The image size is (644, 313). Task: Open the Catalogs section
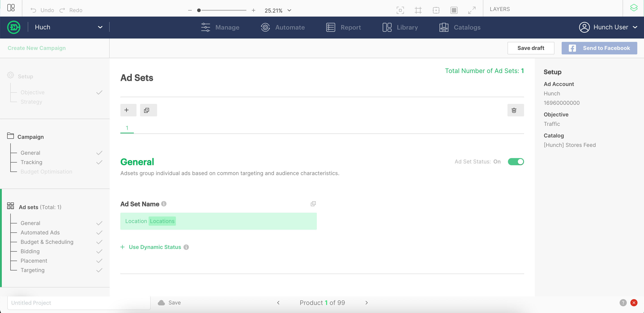[467, 27]
